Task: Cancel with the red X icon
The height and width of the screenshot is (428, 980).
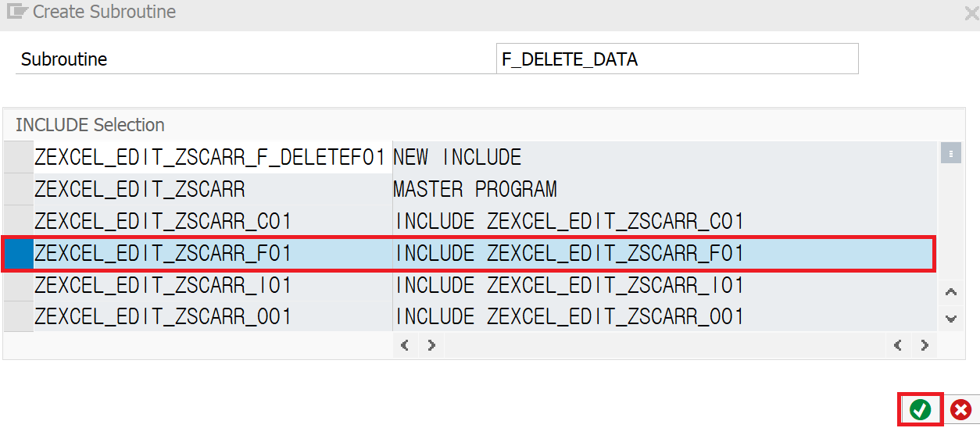Action: 961,409
